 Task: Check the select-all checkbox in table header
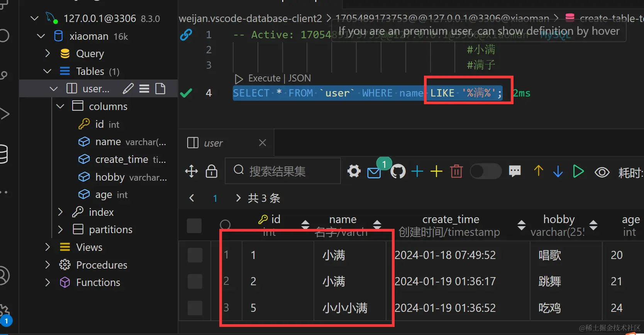pyautogui.click(x=194, y=226)
